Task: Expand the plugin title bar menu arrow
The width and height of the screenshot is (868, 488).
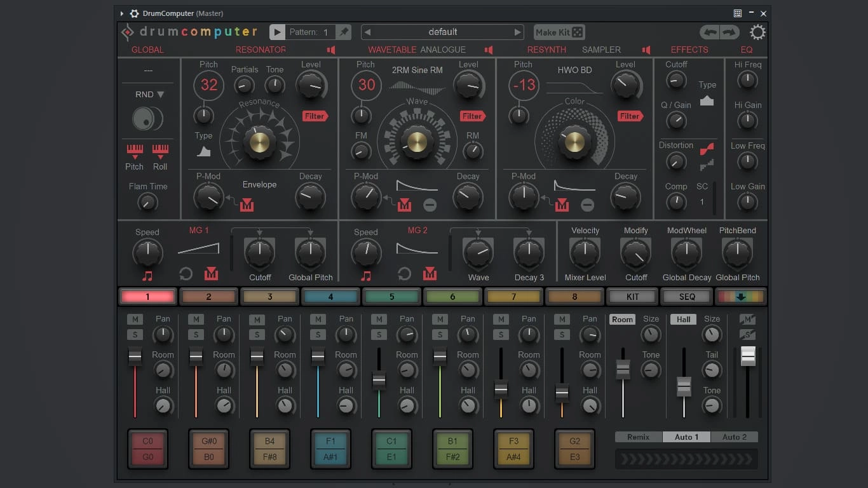Action: (122, 13)
